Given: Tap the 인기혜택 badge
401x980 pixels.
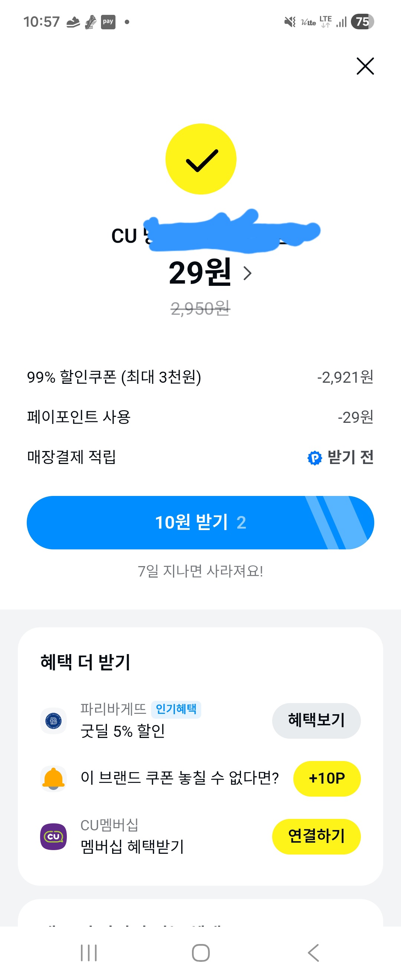Looking at the screenshot, I should [176, 709].
